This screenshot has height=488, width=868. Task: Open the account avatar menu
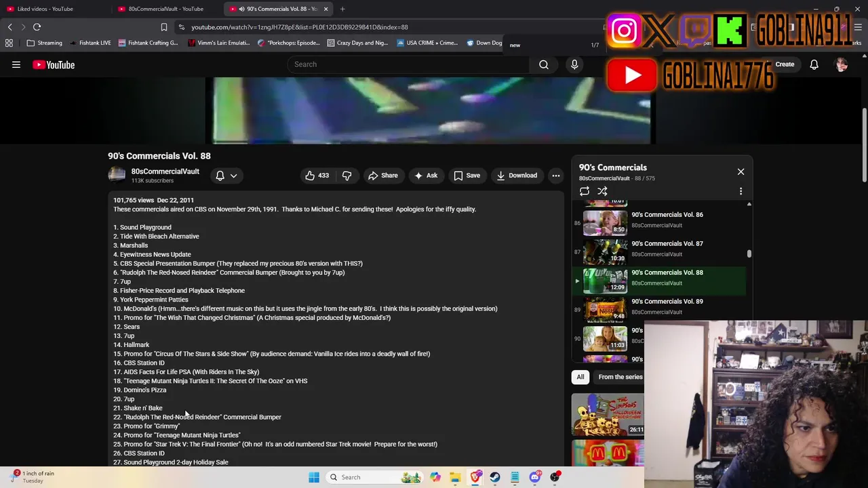[x=842, y=64]
